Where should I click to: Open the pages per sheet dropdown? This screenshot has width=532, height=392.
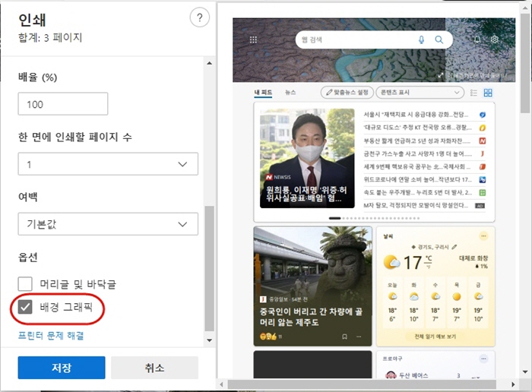(108, 164)
